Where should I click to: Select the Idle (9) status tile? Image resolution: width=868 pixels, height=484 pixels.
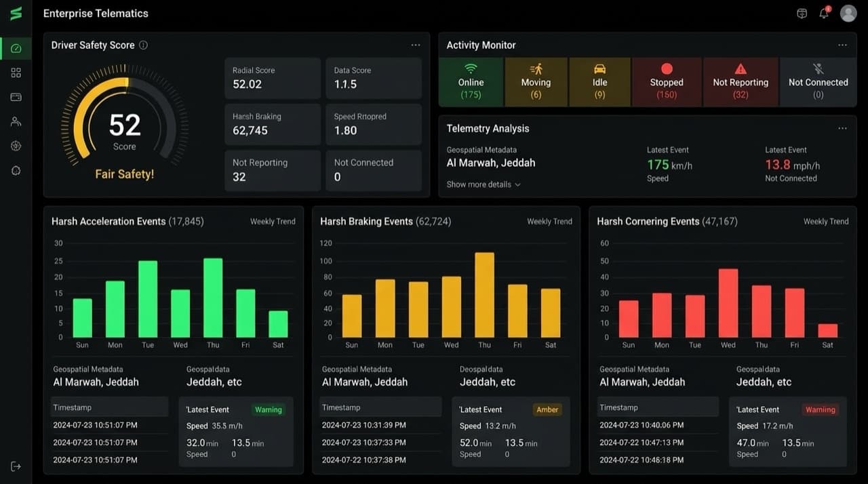[599, 82]
